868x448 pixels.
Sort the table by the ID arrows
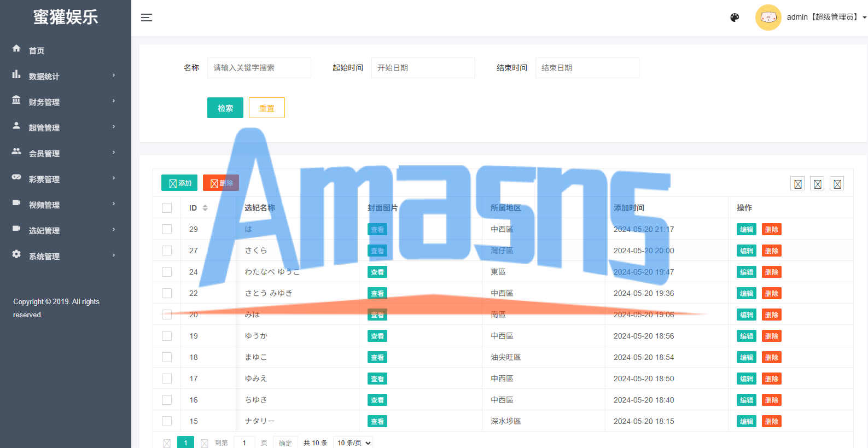click(205, 208)
